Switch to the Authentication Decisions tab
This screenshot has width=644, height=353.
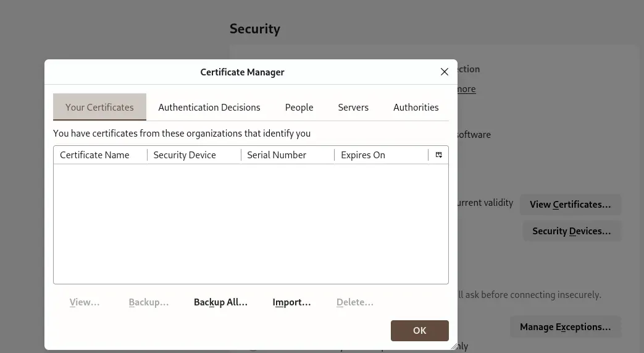pyautogui.click(x=209, y=107)
